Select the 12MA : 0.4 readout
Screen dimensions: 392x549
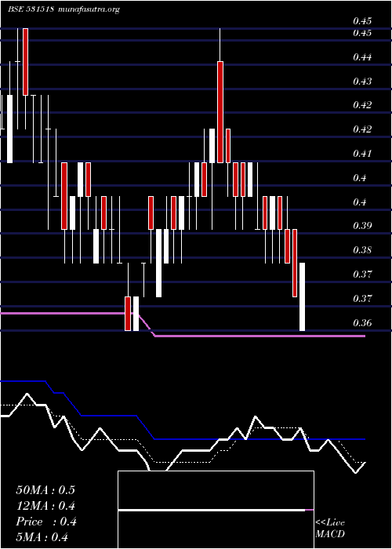45,506
